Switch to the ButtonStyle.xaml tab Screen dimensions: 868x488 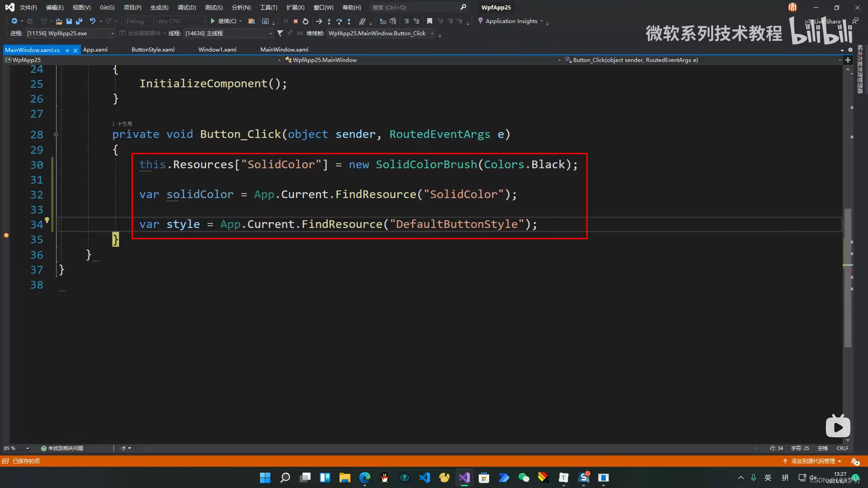click(153, 50)
